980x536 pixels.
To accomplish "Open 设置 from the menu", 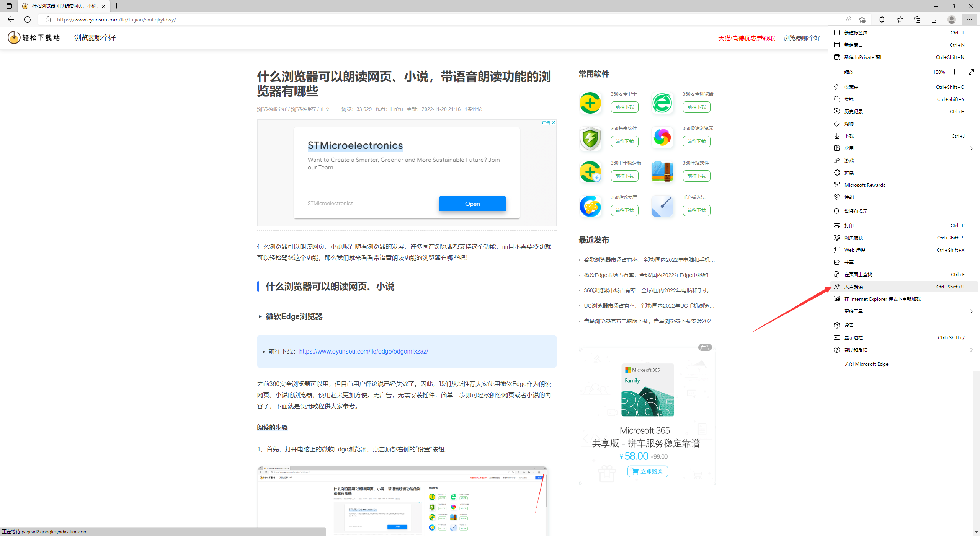I will [x=903, y=325].
